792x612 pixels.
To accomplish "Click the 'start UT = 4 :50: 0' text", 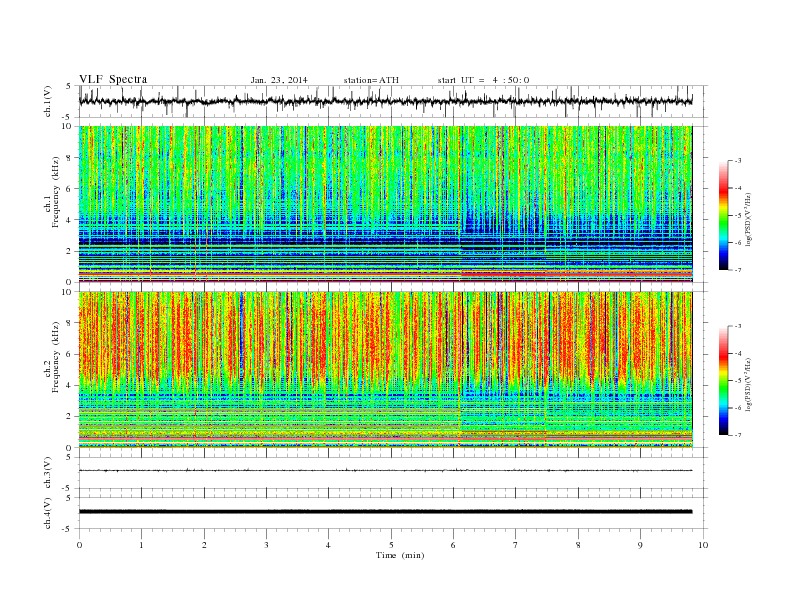I will 483,80.
